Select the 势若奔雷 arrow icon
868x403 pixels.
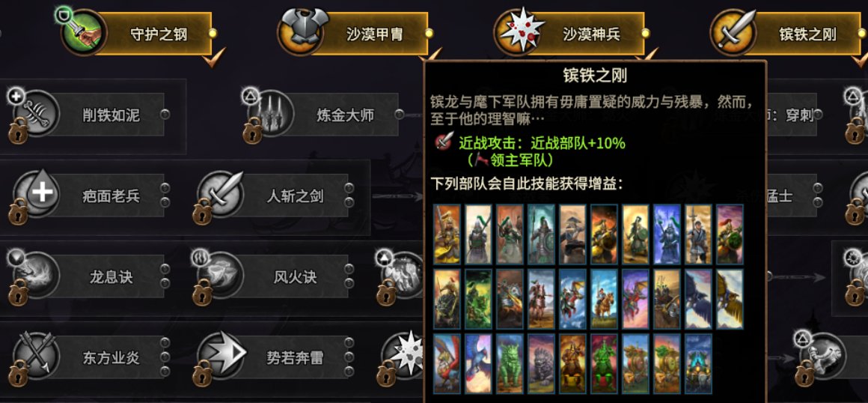pyautogui.click(x=220, y=355)
